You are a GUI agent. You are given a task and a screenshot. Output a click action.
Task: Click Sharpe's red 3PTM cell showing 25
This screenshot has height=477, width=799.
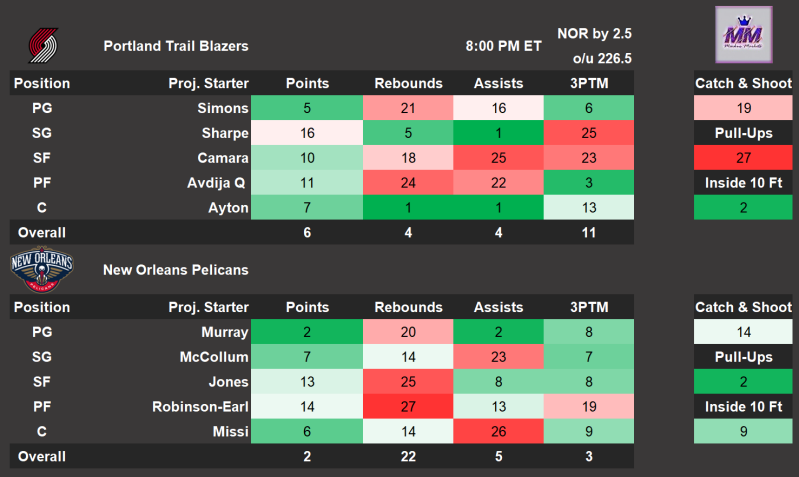pos(589,133)
